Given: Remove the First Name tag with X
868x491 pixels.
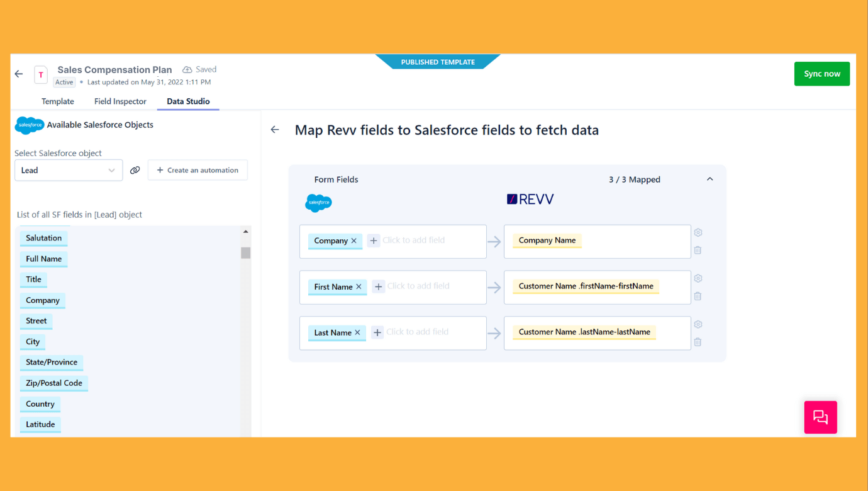Looking at the screenshot, I should (359, 286).
